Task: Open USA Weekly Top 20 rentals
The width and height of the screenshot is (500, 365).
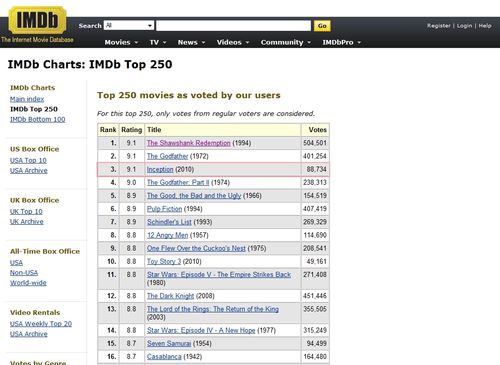Action: 41,324
